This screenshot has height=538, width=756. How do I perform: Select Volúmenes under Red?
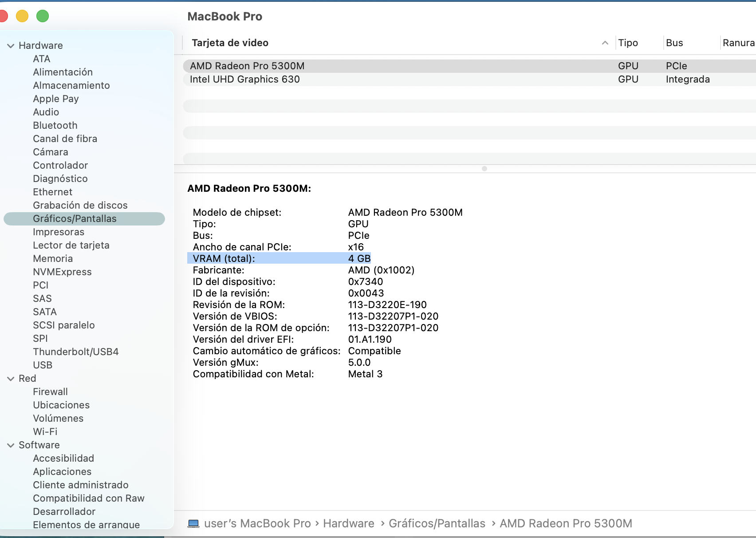tap(58, 419)
